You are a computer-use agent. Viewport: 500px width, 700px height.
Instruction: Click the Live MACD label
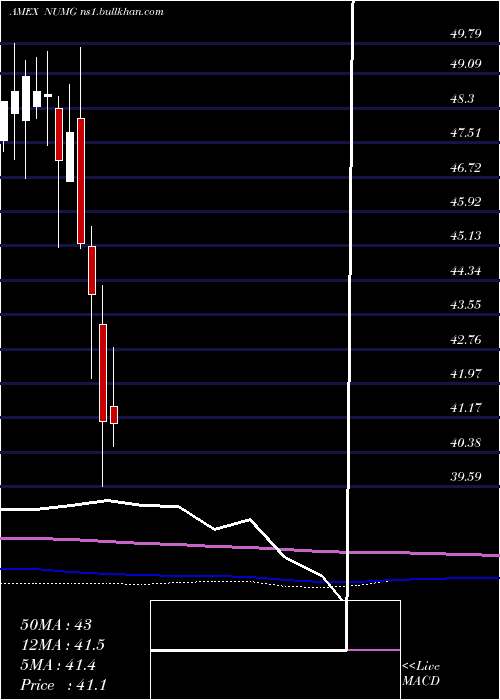coord(421,674)
